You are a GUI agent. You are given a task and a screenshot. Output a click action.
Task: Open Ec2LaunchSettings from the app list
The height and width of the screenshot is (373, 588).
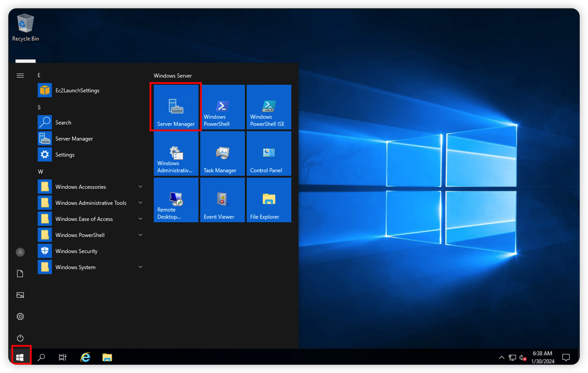point(77,90)
